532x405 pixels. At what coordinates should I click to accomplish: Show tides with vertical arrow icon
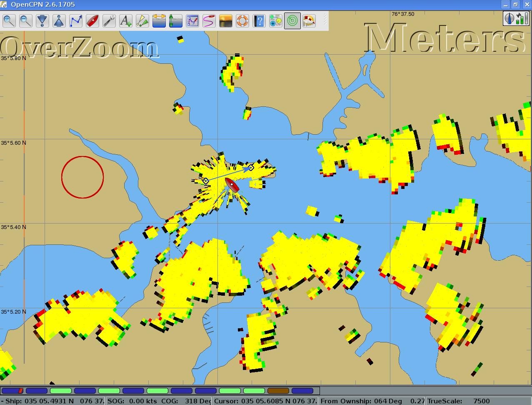point(176,20)
